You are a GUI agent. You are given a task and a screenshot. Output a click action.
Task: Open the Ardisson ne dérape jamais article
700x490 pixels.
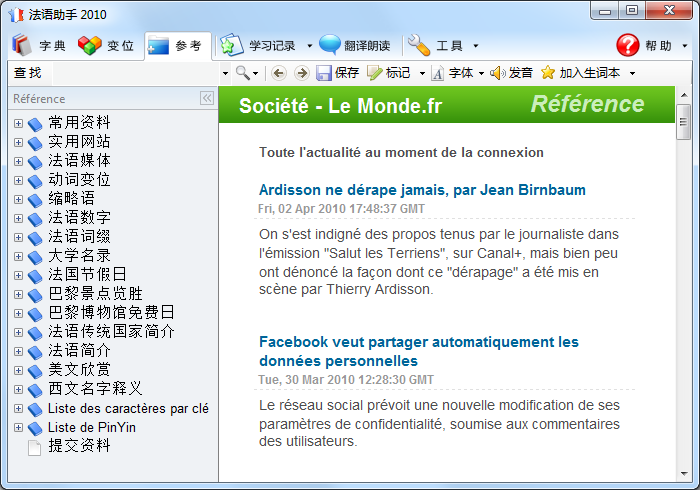pos(421,190)
